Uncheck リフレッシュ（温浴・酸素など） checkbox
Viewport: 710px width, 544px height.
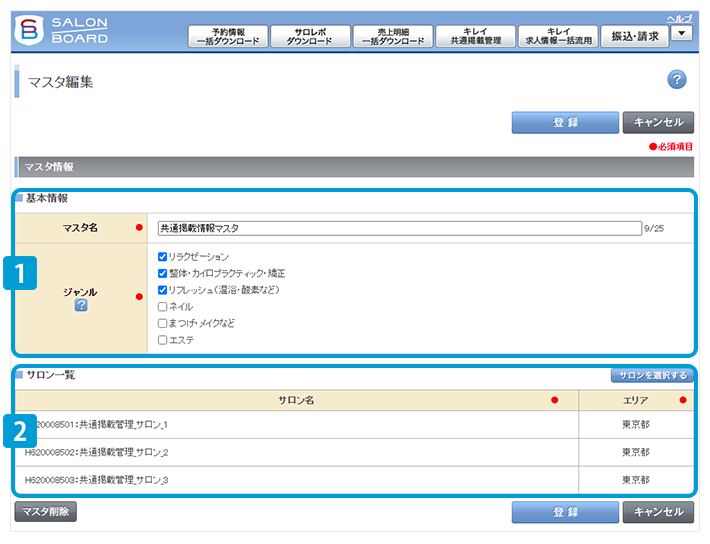(x=163, y=290)
